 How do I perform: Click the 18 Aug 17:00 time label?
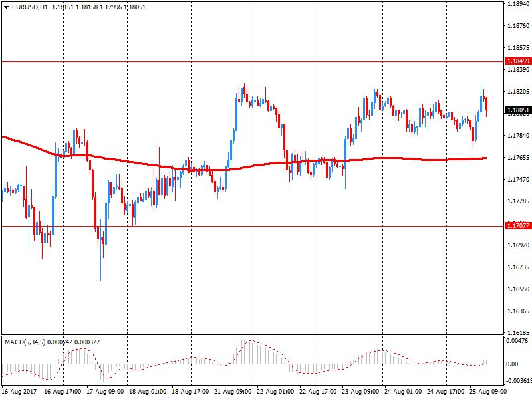point(190,392)
